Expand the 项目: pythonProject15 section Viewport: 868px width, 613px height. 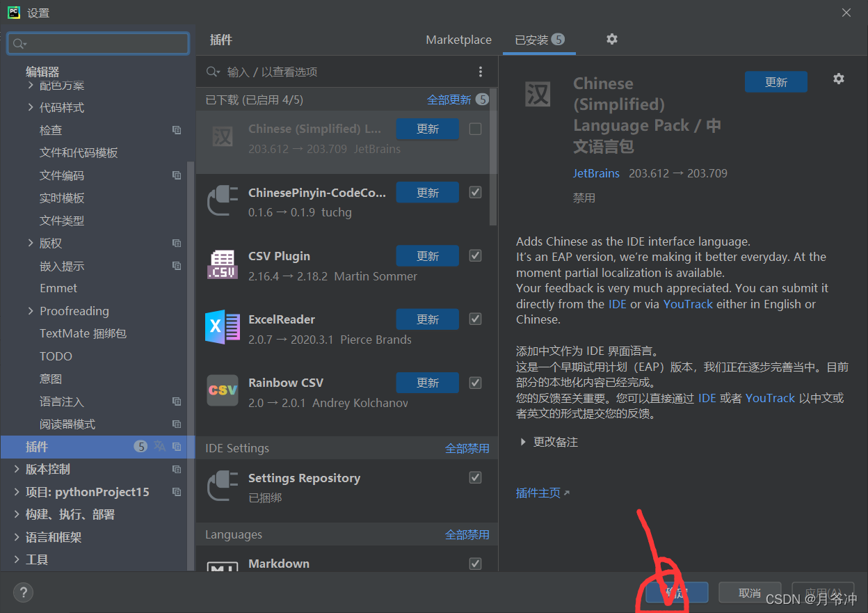[x=17, y=492]
